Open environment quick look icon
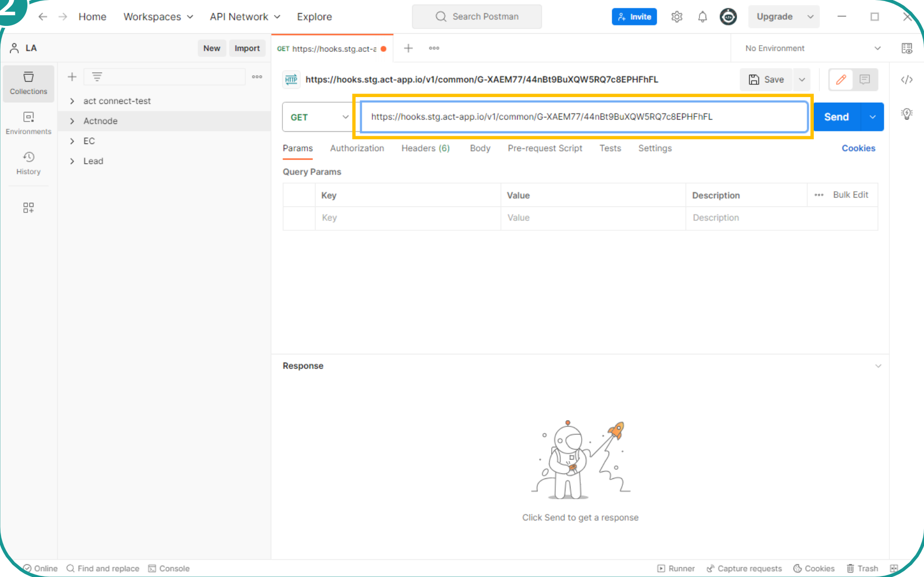The width and height of the screenshot is (924, 577). [907, 48]
